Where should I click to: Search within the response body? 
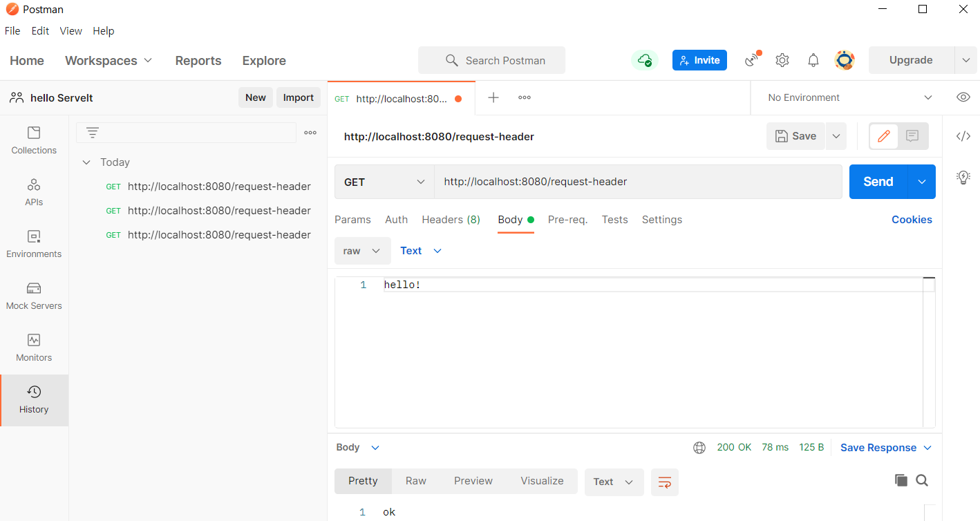pyautogui.click(x=922, y=480)
